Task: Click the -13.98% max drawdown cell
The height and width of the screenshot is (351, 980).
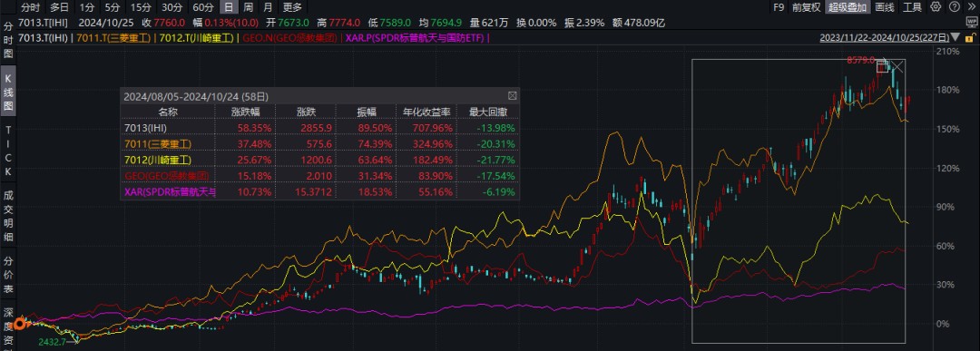Action: [x=495, y=127]
